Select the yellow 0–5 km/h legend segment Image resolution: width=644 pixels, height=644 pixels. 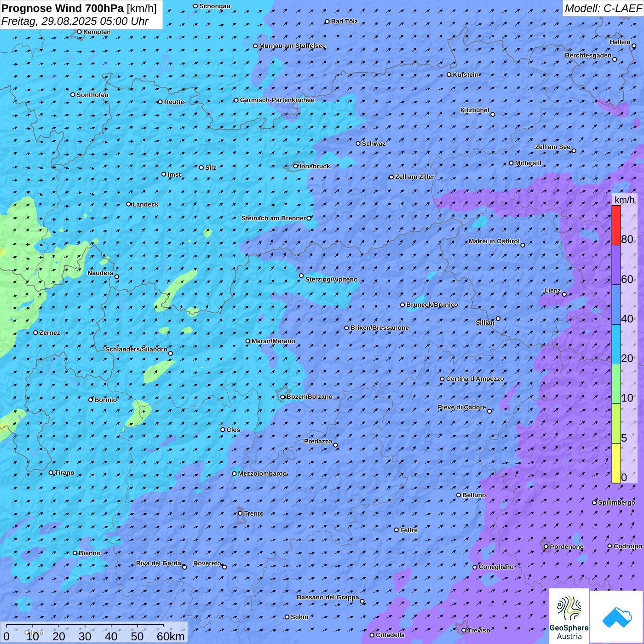pyautogui.click(x=616, y=463)
